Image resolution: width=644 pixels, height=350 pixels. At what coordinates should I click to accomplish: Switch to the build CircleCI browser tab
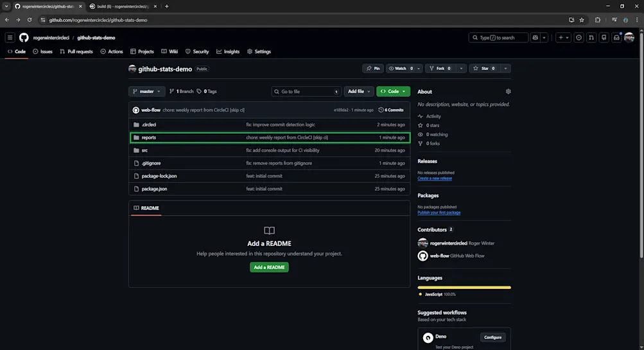pos(124,6)
